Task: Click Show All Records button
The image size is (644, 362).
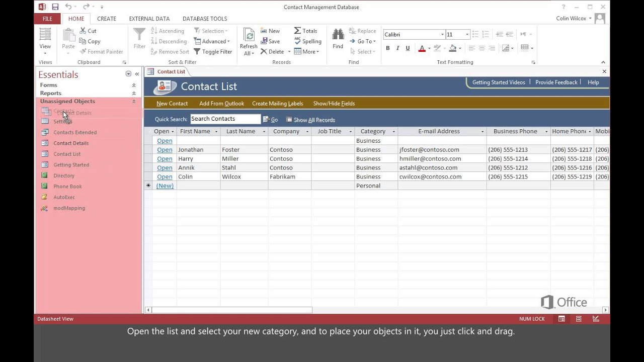Action: (x=310, y=120)
